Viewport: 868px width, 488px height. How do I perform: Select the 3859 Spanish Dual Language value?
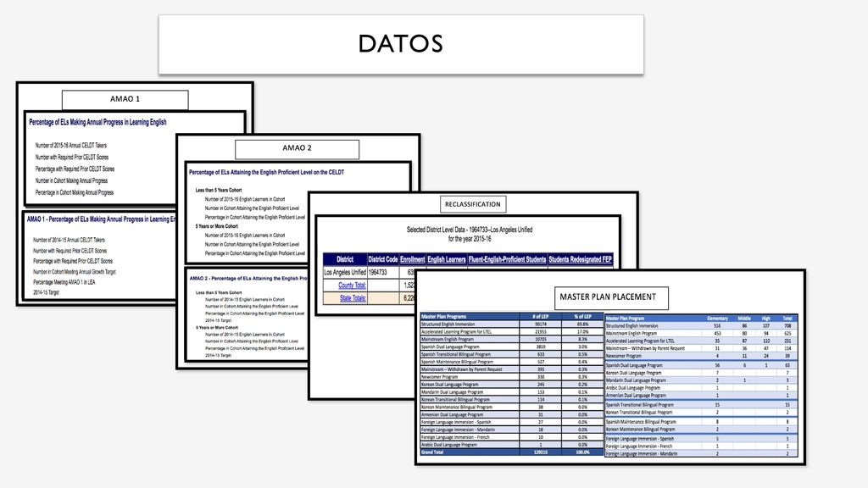pos(540,347)
